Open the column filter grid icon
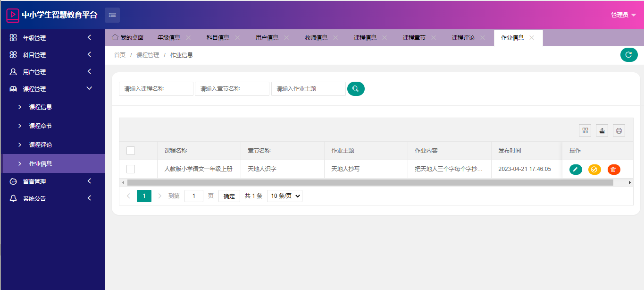644x290 pixels. click(585, 130)
